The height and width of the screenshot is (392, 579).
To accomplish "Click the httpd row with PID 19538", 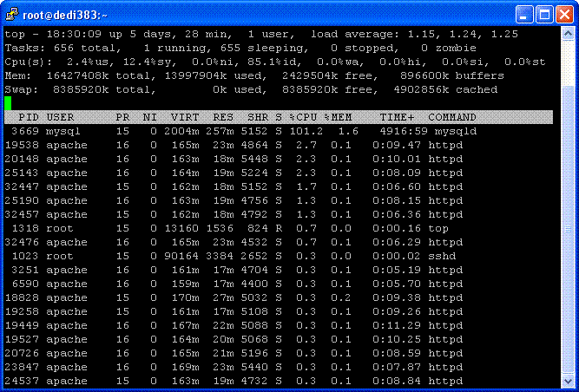I will (x=234, y=145).
